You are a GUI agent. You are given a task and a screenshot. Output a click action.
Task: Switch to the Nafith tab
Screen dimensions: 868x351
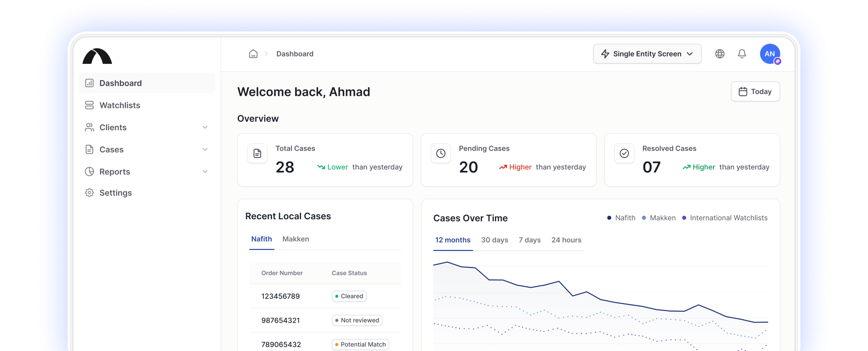262,239
